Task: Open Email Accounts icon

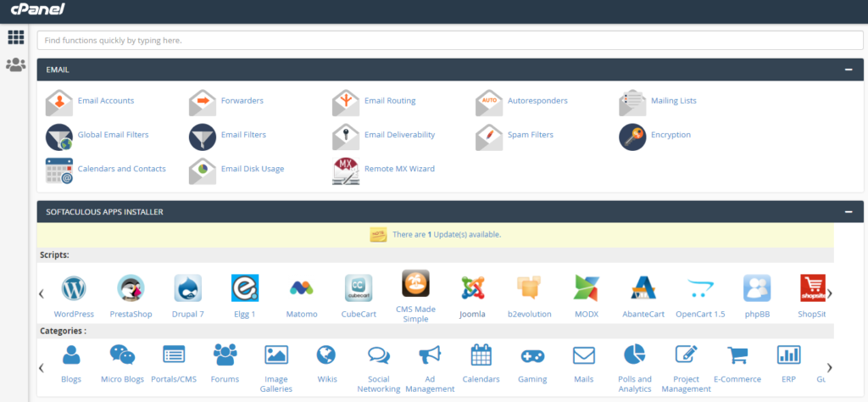Action: point(59,103)
